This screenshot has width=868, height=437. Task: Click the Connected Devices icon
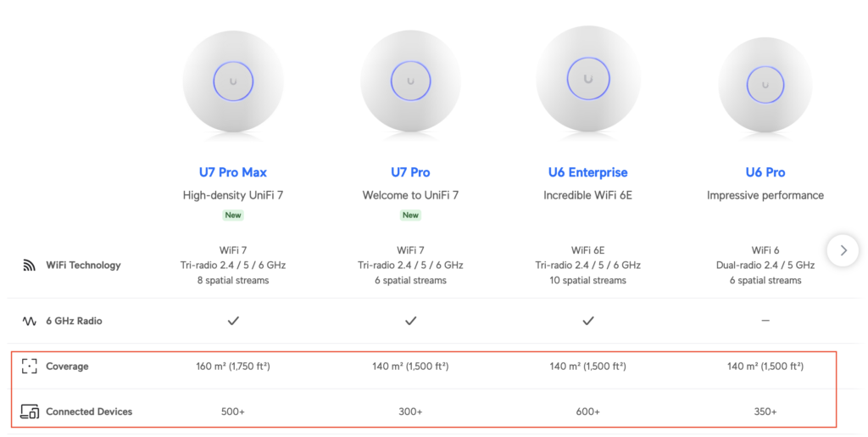(30, 412)
